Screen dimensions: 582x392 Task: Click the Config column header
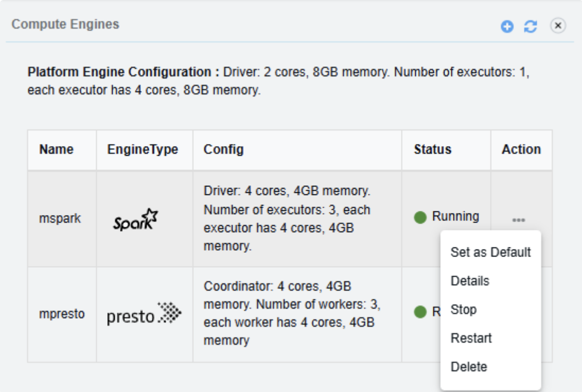[x=224, y=150]
